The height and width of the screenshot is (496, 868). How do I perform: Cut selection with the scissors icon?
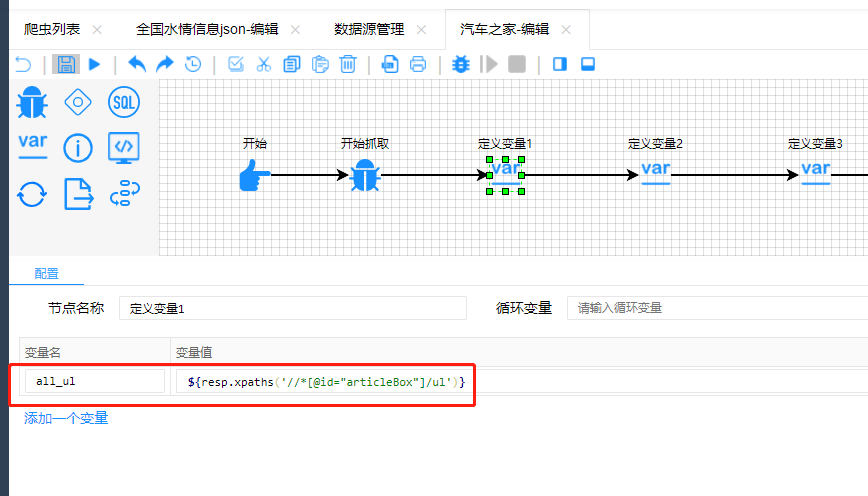[264, 64]
